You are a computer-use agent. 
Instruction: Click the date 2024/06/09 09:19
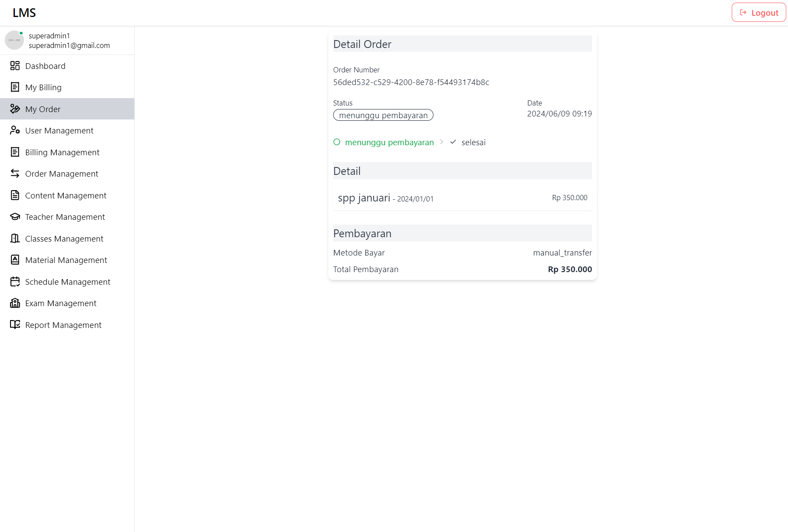click(559, 113)
